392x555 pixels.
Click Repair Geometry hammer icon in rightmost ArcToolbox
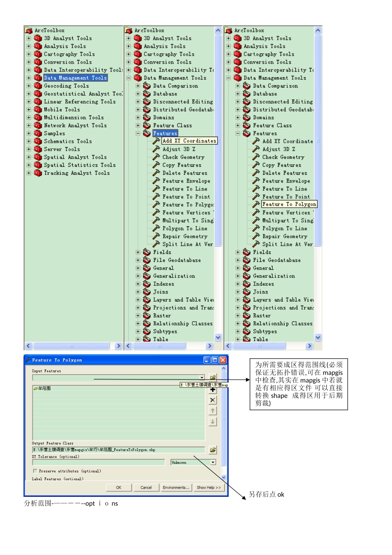[256, 236]
